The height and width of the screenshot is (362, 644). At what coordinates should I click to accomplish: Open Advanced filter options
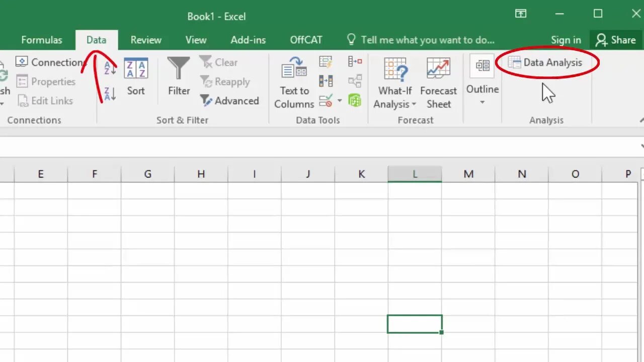(229, 101)
